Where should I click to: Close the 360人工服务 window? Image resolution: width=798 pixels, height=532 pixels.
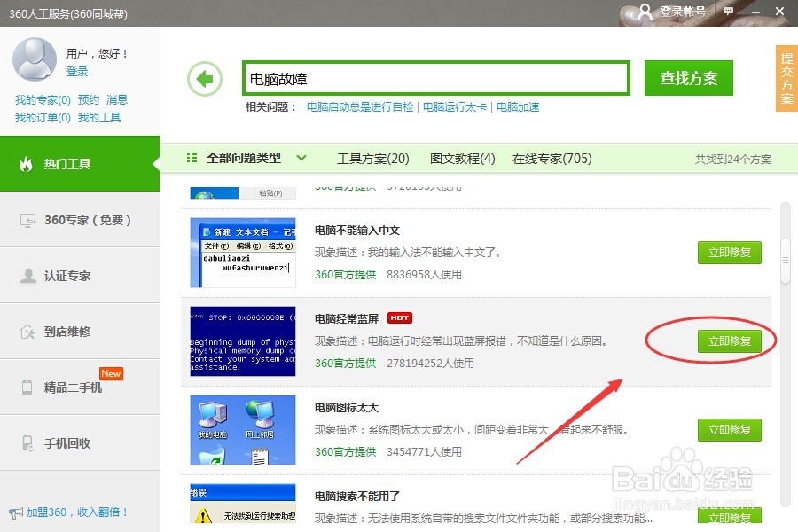[779, 11]
